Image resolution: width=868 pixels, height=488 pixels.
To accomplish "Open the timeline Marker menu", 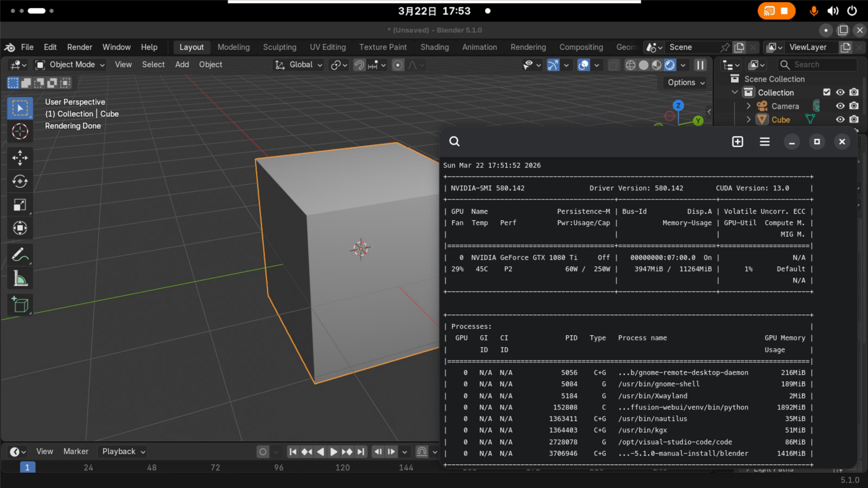I will coord(76,452).
